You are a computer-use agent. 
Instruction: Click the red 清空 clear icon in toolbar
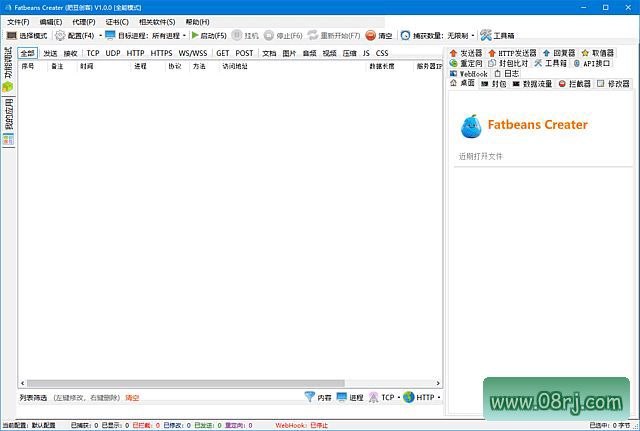coord(370,36)
